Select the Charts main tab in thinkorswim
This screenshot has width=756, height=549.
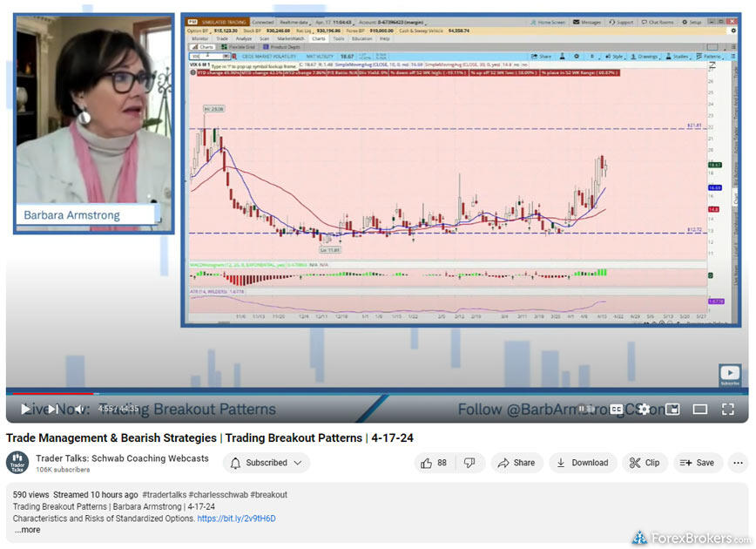click(319, 38)
